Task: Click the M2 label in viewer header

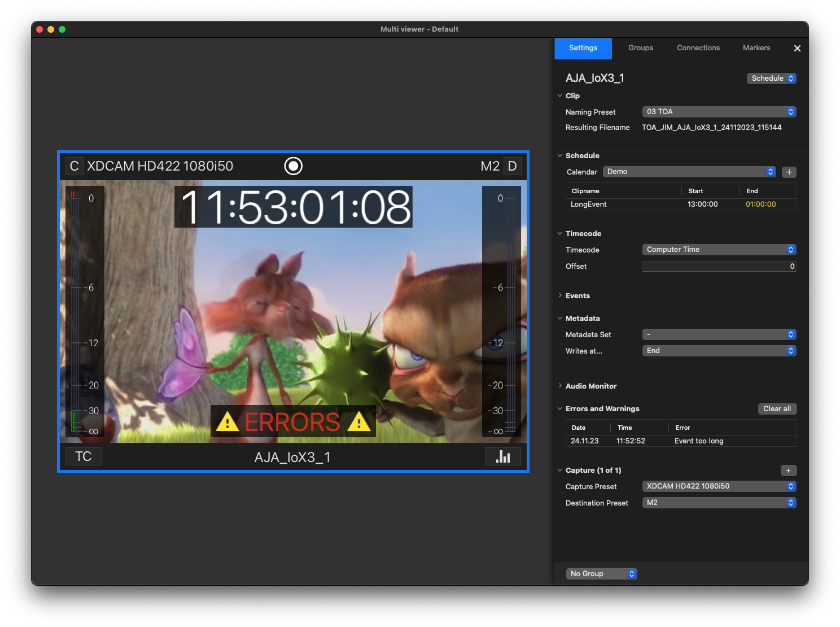Action: [x=490, y=166]
